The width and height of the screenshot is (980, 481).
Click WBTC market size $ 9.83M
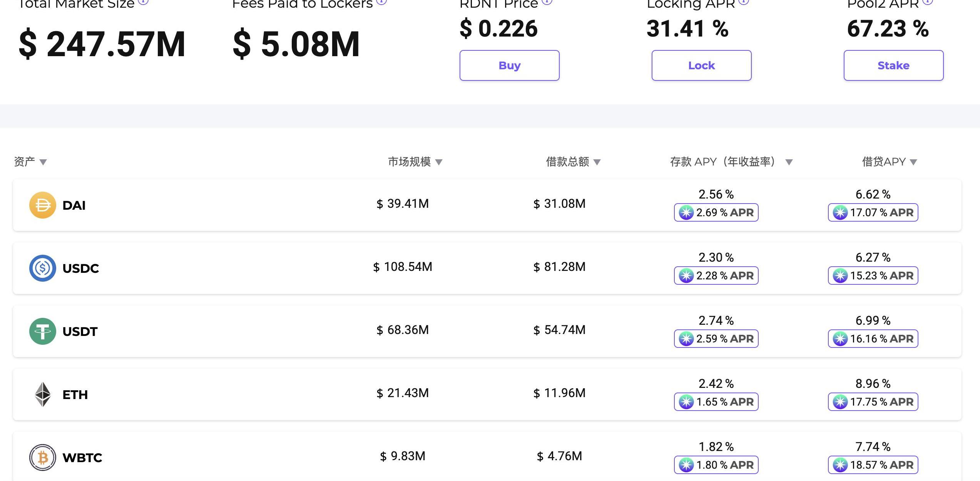403,456
